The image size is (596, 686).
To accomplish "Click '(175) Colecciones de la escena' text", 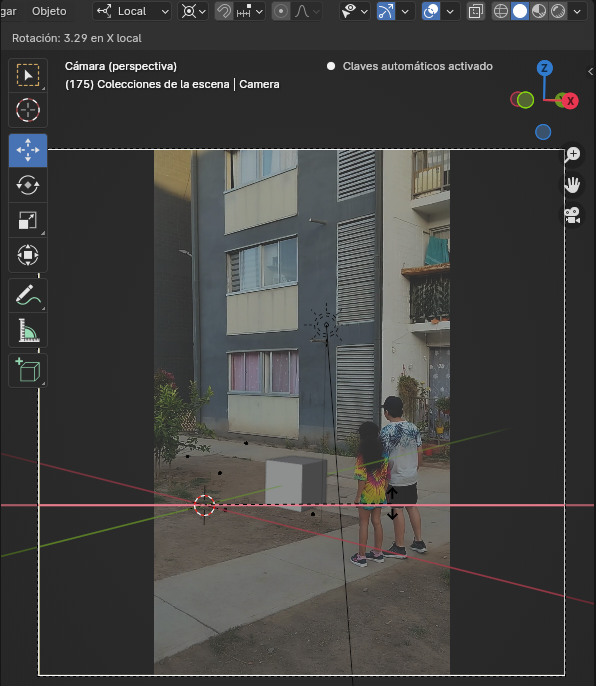I will tap(147, 84).
